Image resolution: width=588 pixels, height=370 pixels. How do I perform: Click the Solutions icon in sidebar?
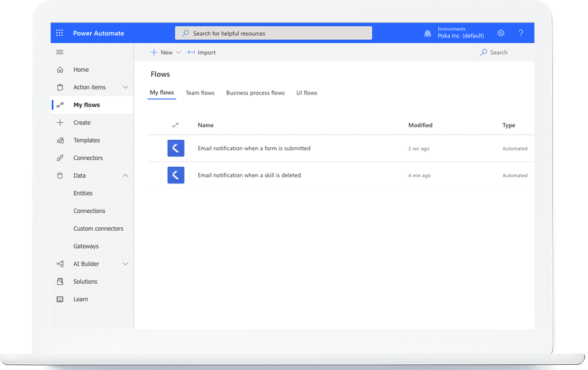coord(60,281)
